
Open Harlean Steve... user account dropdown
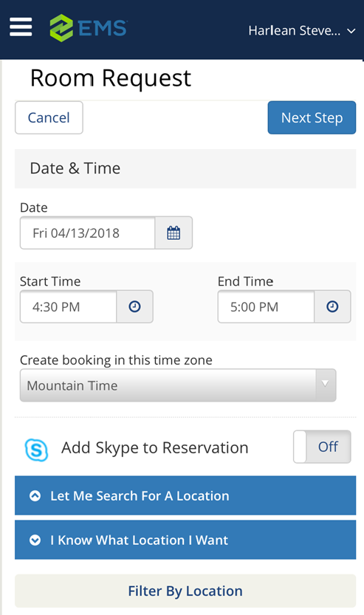point(302,30)
